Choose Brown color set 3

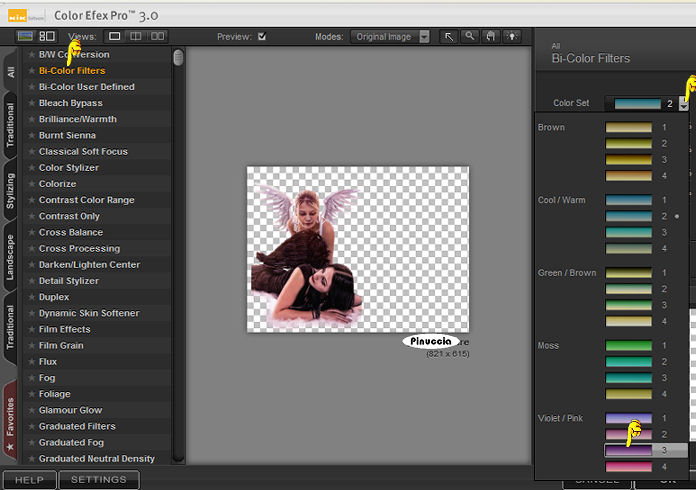click(x=629, y=160)
